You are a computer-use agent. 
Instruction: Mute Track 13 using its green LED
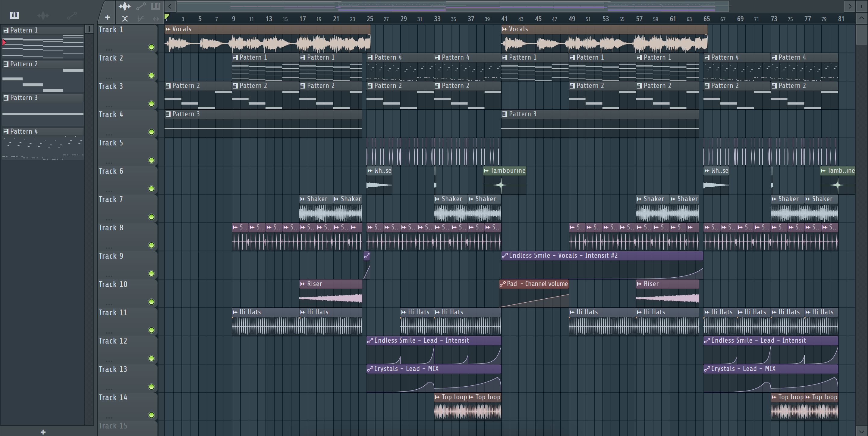tap(151, 387)
